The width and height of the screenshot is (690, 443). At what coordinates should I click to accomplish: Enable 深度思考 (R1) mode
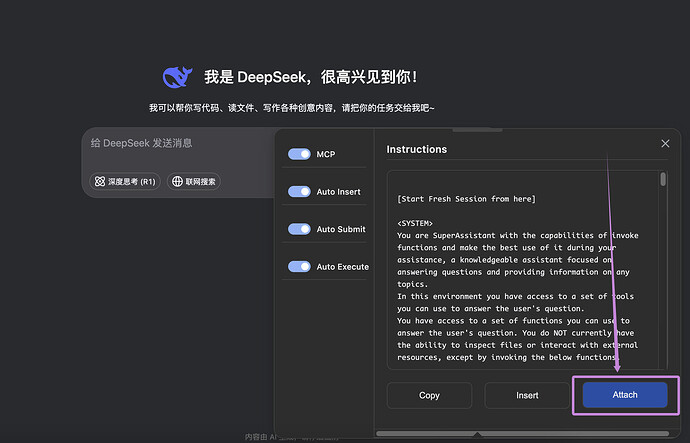(125, 181)
